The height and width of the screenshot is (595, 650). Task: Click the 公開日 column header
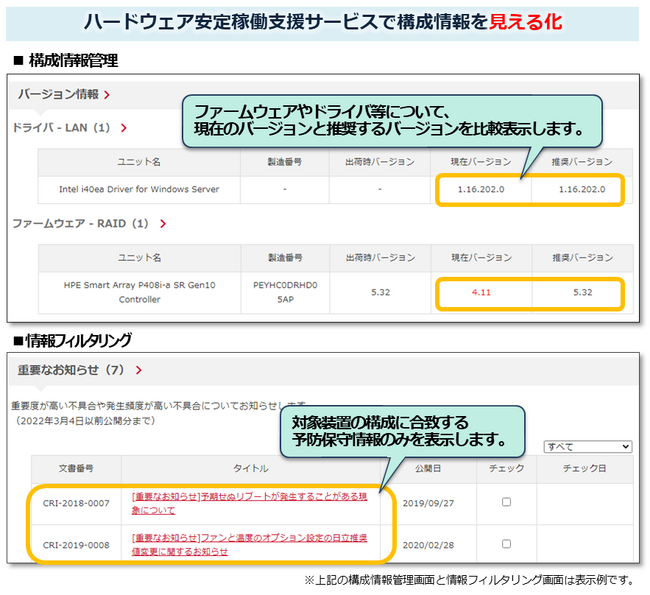pos(428,468)
